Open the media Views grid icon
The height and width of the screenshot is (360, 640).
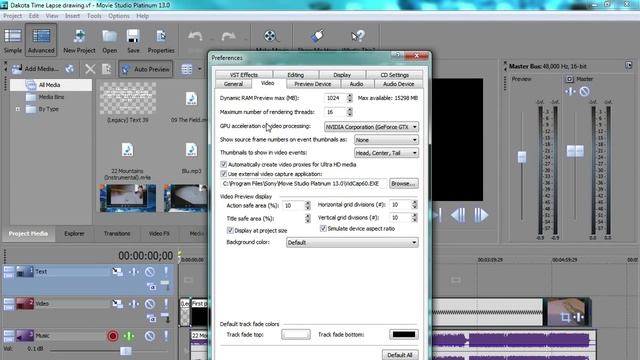[187, 69]
